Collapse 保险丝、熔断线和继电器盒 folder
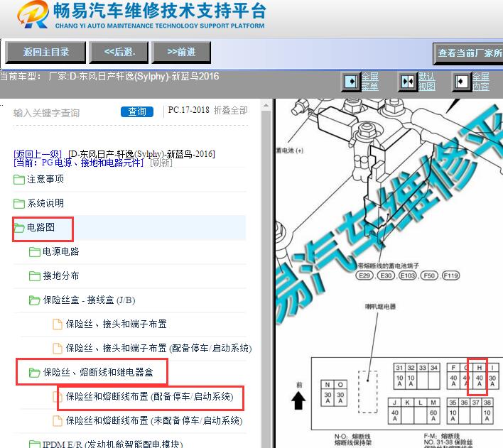The image size is (503, 448). pyautogui.click(x=98, y=372)
